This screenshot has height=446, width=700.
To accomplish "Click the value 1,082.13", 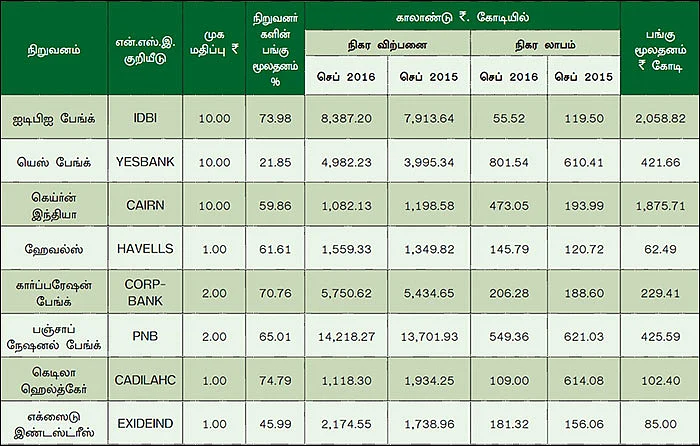I will tap(346, 206).
